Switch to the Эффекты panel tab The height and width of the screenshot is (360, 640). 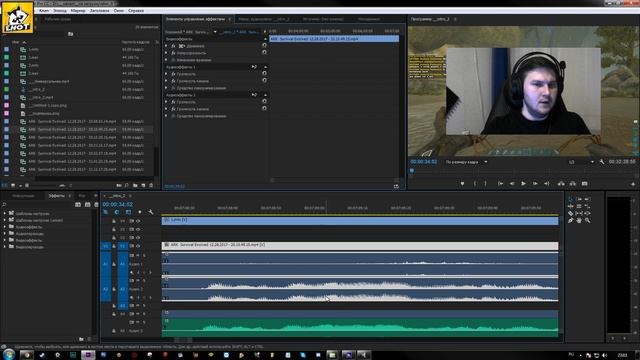pyautogui.click(x=57, y=196)
